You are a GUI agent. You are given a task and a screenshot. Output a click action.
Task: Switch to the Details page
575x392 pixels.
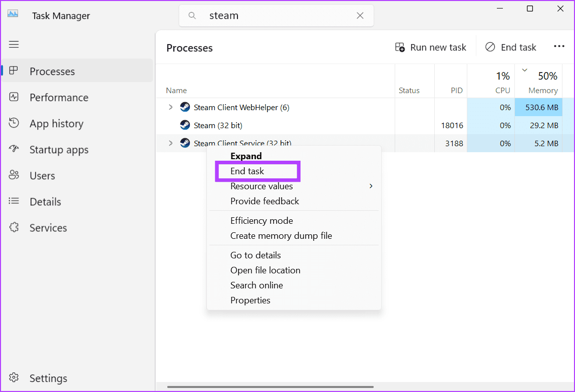(x=45, y=202)
